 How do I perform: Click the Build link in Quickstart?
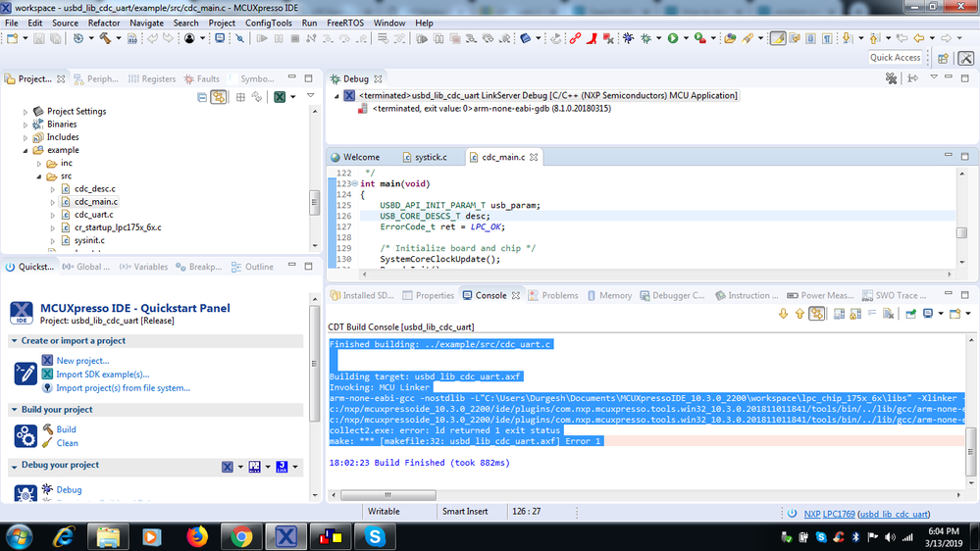click(67, 429)
